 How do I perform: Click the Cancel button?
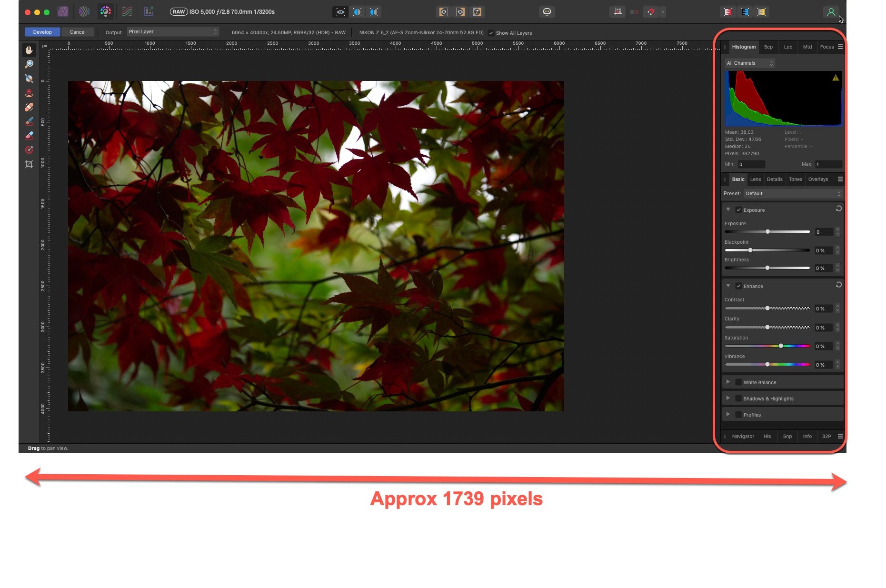[78, 31]
